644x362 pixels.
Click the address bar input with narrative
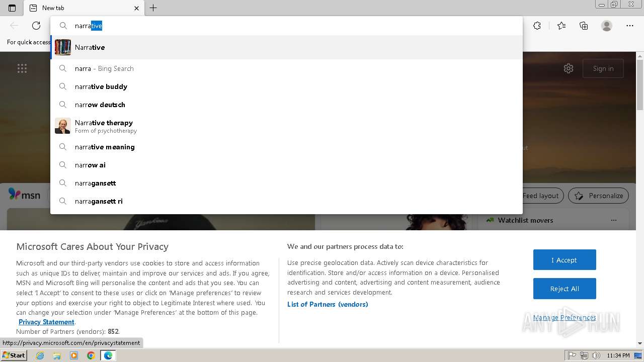tap(287, 26)
